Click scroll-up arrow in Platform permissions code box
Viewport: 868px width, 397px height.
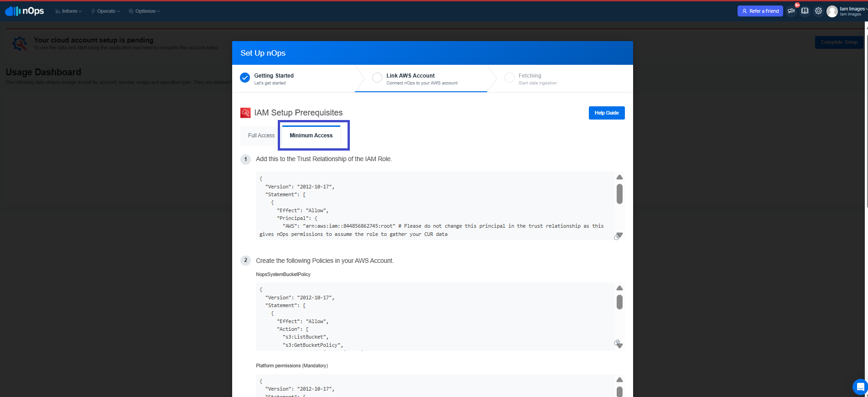pos(619,380)
